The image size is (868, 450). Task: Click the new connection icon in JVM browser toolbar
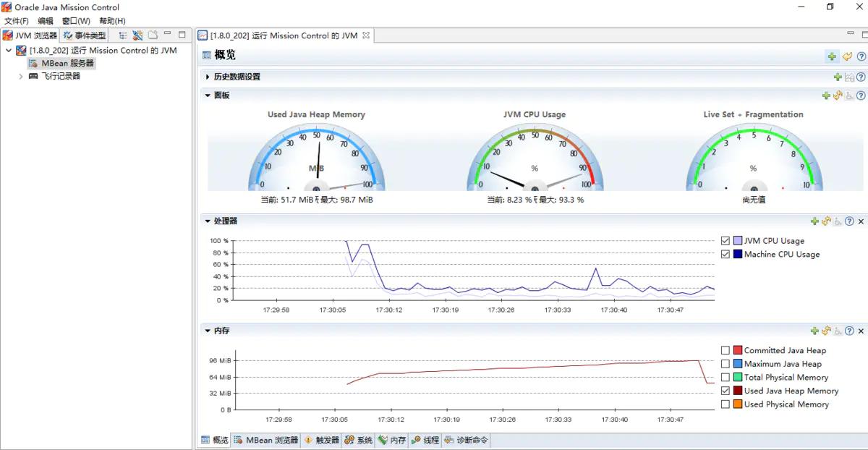coord(137,35)
